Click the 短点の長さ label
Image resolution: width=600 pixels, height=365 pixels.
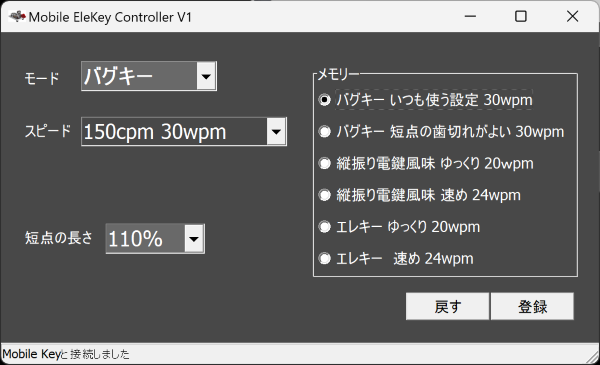pos(59,238)
